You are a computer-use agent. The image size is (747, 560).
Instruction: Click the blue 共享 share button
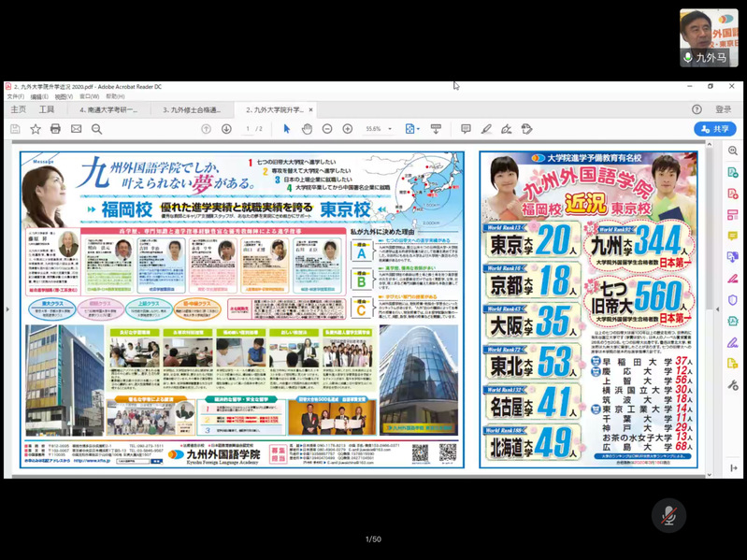(x=715, y=129)
